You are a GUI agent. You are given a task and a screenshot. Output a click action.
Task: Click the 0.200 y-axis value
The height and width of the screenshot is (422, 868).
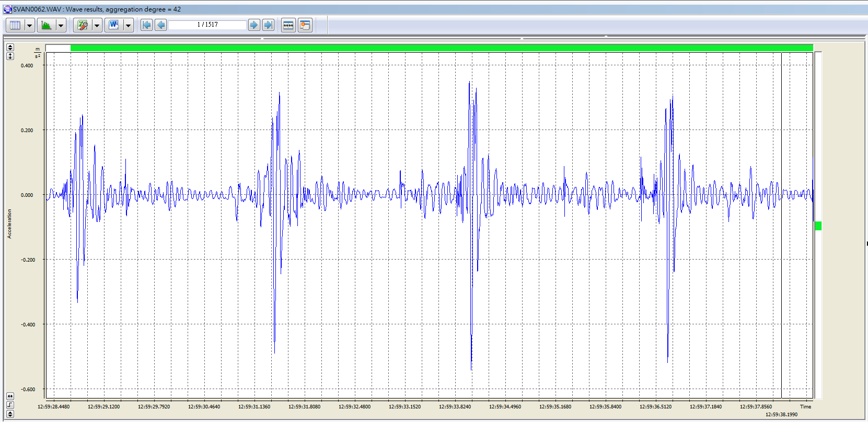click(x=27, y=131)
